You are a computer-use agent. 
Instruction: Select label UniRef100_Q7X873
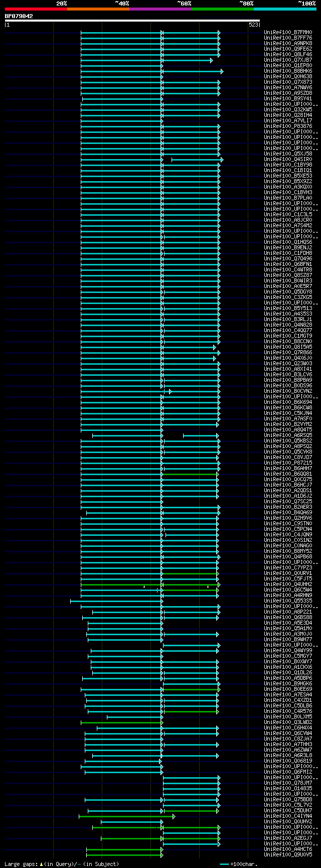288,82
